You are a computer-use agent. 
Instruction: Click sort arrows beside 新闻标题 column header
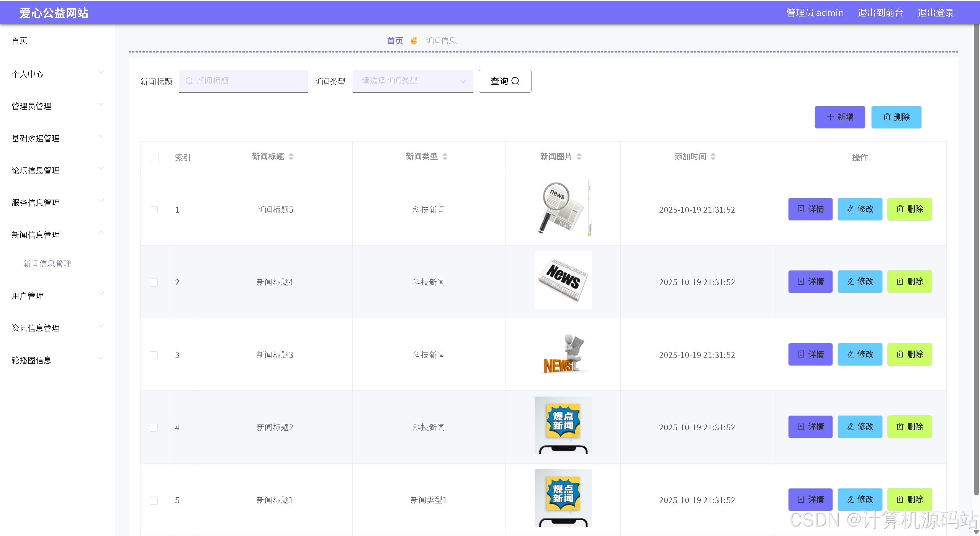click(291, 156)
